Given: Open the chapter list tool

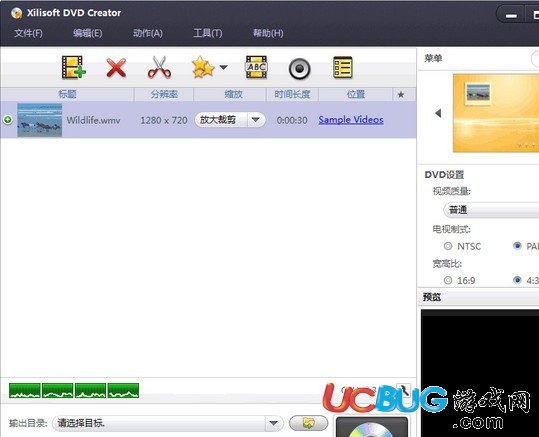Looking at the screenshot, I should 343,67.
